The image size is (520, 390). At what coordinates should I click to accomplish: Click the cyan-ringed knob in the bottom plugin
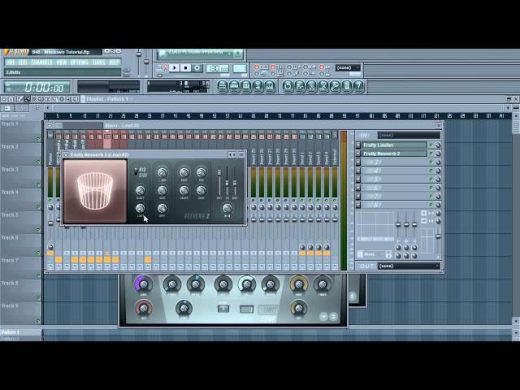pyautogui.click(x=247, y=284)
